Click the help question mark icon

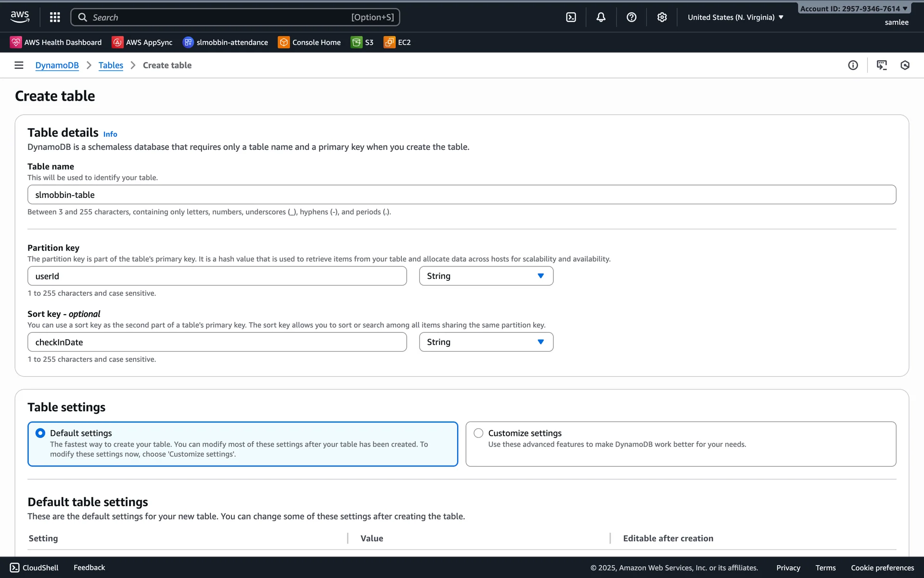pyautogui.click(x=631, y=17)
